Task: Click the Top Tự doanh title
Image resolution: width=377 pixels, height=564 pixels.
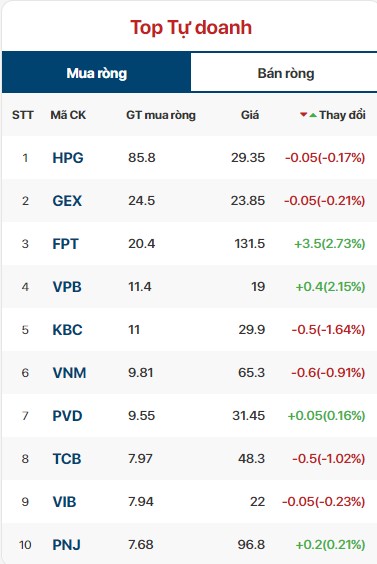Action: tap(191, 28)
